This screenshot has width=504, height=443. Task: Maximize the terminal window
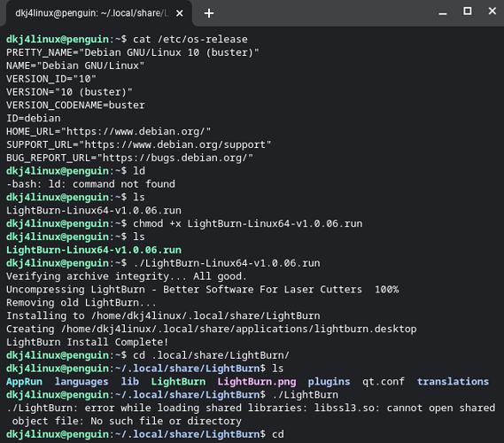(468, 12)
